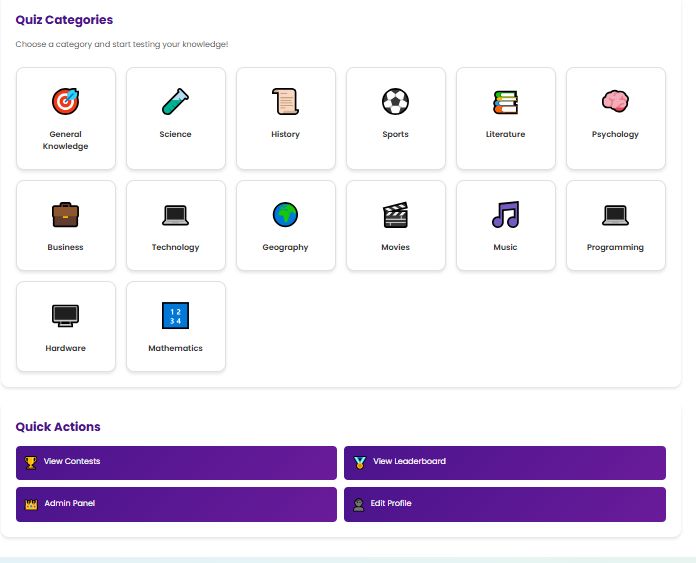
Task: Click the Psychology category label
Action: pos(615,134)
